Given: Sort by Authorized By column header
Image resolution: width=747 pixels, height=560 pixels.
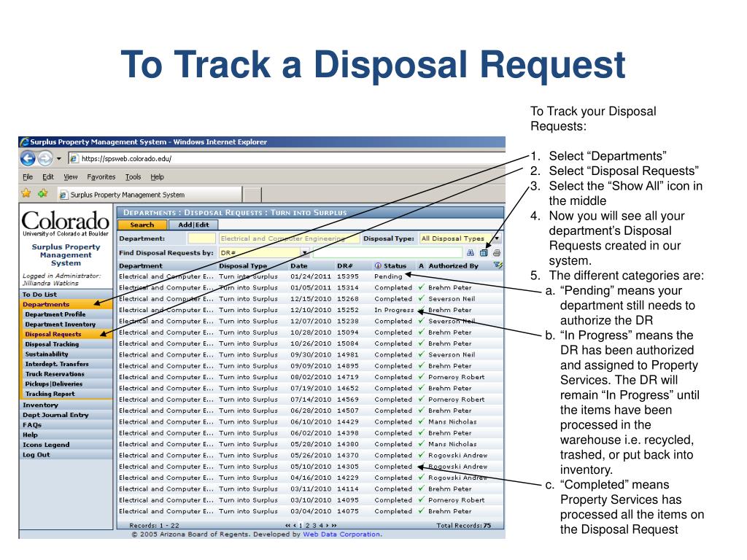Looking at the screenshot, I should (453, 265).
